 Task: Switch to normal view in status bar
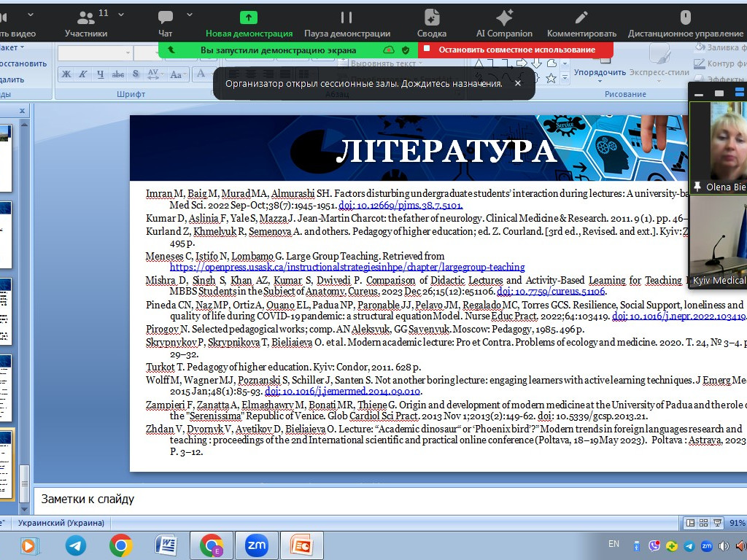coord(690,523)
